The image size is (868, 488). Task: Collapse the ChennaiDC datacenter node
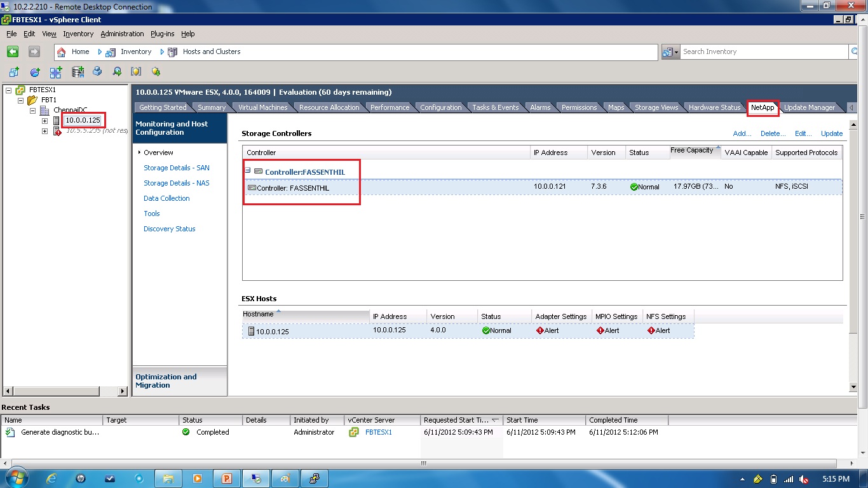pyautogui.click(x=32, y=110)
